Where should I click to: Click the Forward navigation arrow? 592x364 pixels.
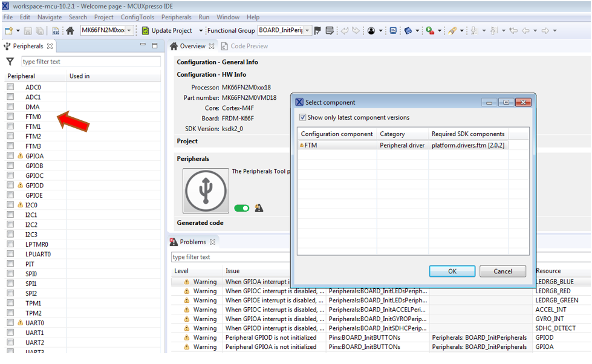[x=545, y=31]
